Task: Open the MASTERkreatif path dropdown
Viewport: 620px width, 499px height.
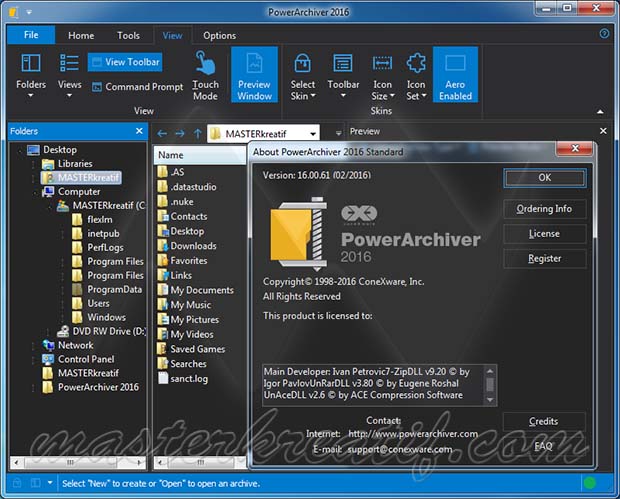Action: click(313, 134)
